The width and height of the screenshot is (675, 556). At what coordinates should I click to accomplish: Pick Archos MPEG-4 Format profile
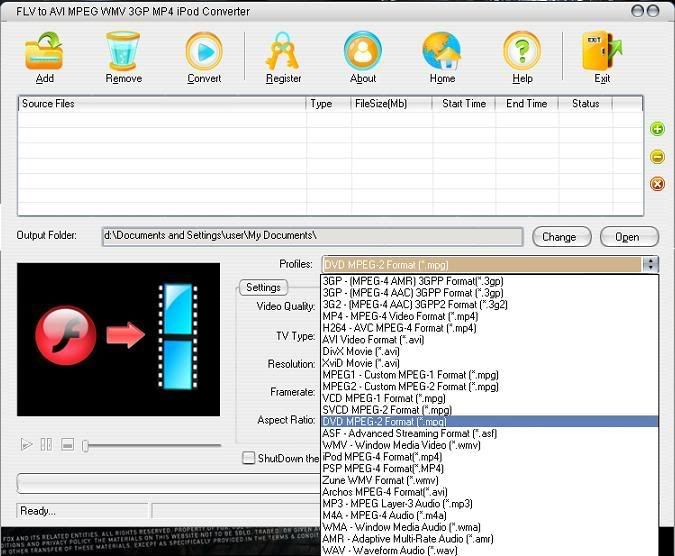click(489, 492)
